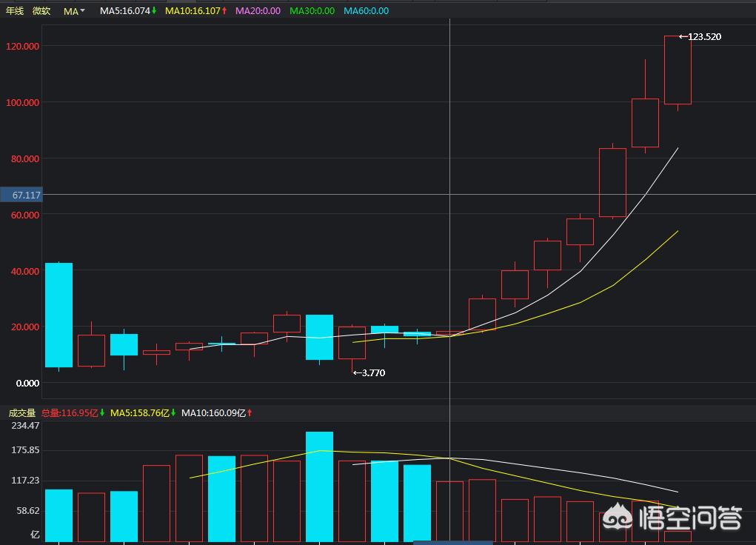
Task: Click the 123.520 high price marker
Action: click(x=700, y=36)
